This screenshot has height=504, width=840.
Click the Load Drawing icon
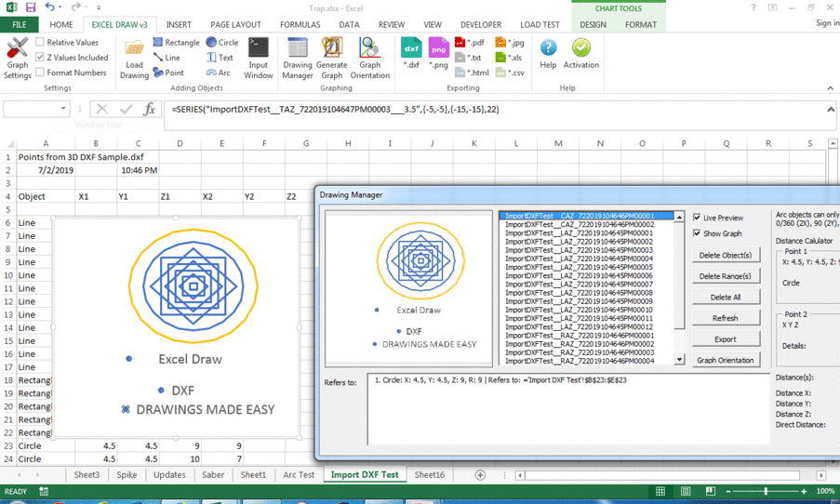click(x=134, y=59)
